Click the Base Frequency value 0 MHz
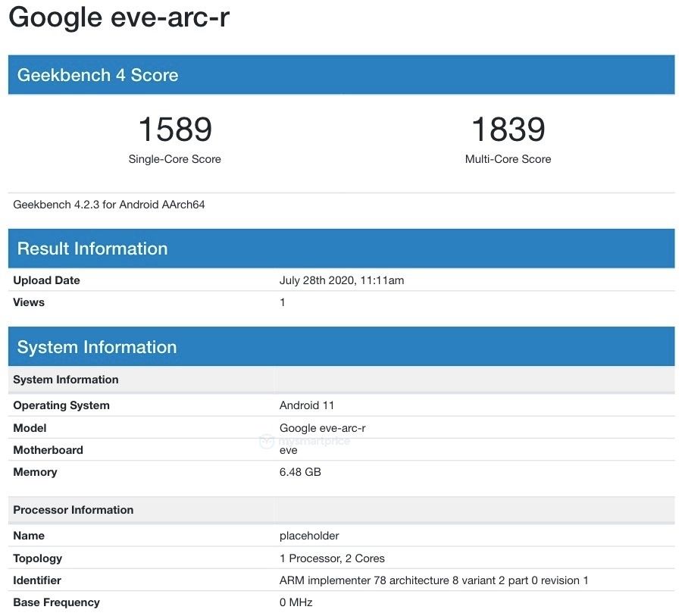 (296, 602)
